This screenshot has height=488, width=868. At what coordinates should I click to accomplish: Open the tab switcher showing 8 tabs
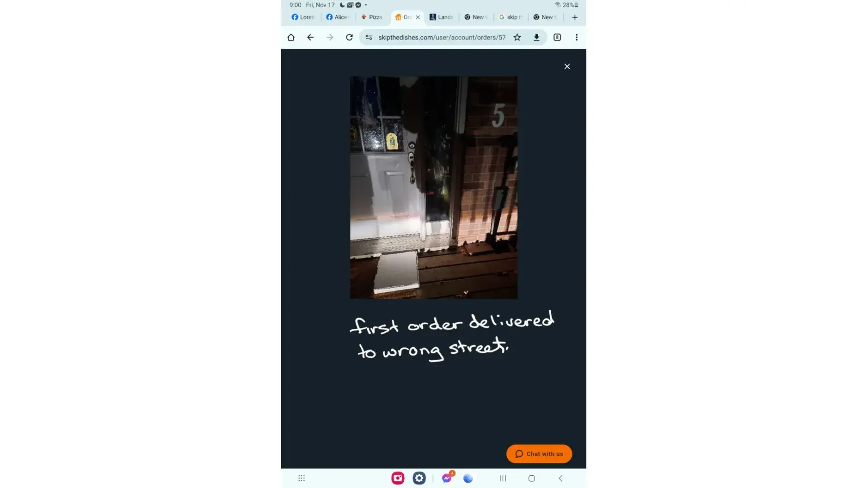557,38
